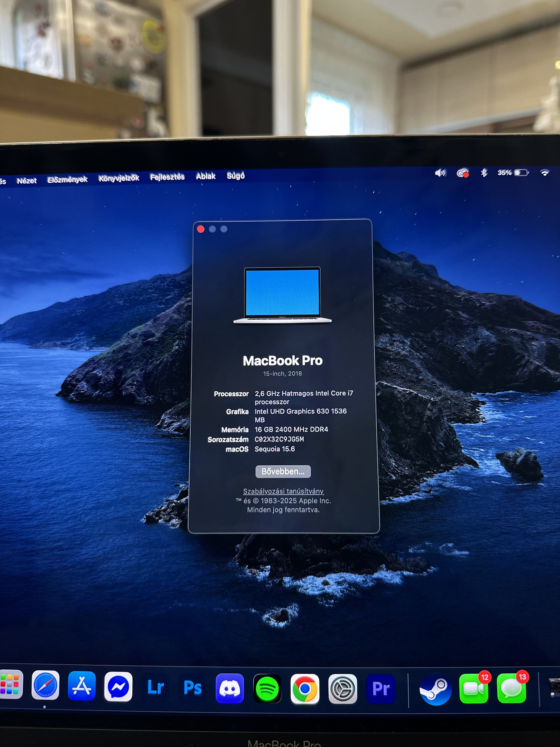The width and height of the screenshot is (560, 747).
Task: Select serial number C02X32C9JG5M text
Action: pyautogui.click(x=279, y=440)
